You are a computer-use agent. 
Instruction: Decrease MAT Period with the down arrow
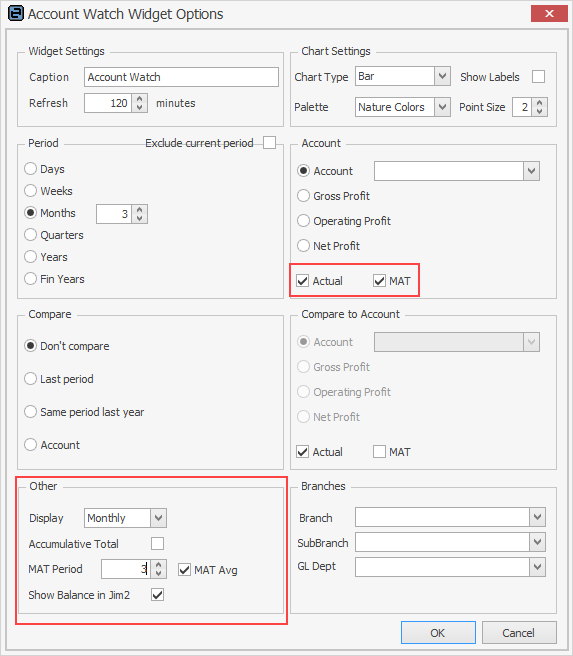click(x=159, y=574)
